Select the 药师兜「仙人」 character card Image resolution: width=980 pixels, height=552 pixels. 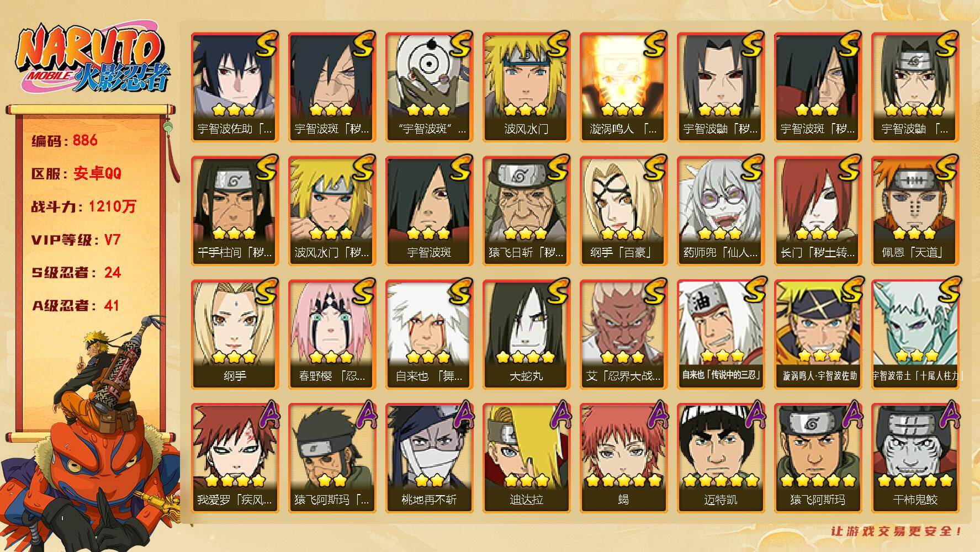(720, 211)
